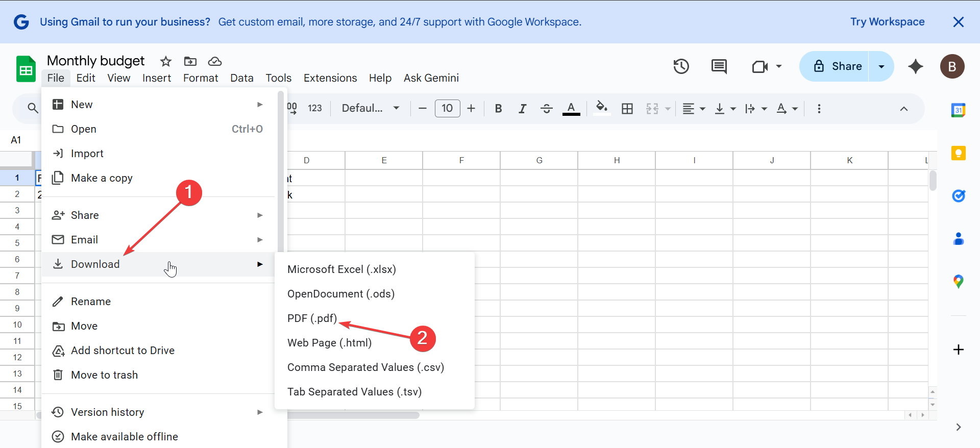Open Google Maps side panel icon

(958, 281)
